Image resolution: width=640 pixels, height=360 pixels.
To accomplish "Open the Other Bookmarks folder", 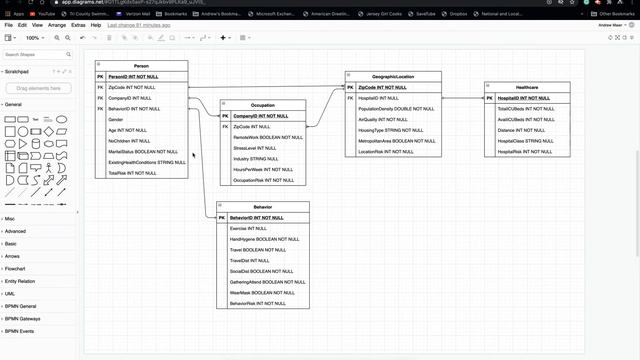I will (x=613, y=14).
